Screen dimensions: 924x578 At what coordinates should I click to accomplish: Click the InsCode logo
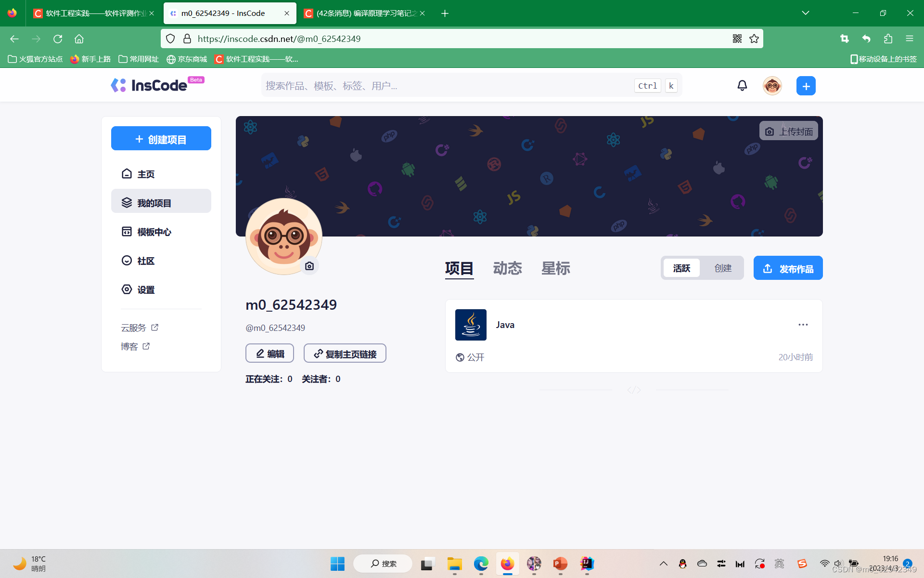[149, 85]
